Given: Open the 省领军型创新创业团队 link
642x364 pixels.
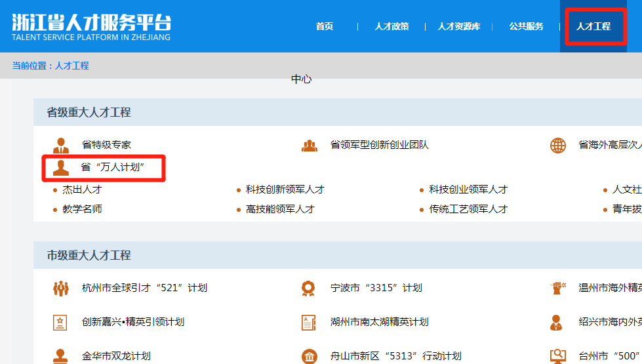Looking at the screenshot, I should 380,145.
